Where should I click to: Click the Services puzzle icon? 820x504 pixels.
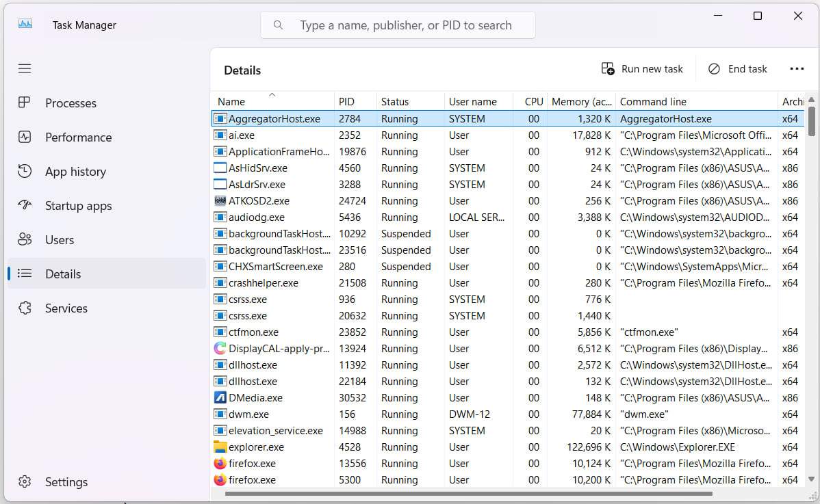click(25, 308)
